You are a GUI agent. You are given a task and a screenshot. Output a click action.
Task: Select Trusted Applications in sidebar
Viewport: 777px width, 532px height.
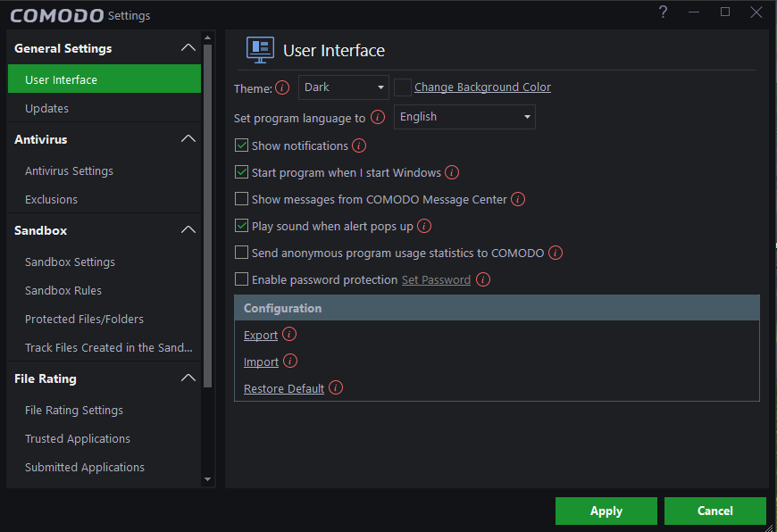(x=78, y=438)
